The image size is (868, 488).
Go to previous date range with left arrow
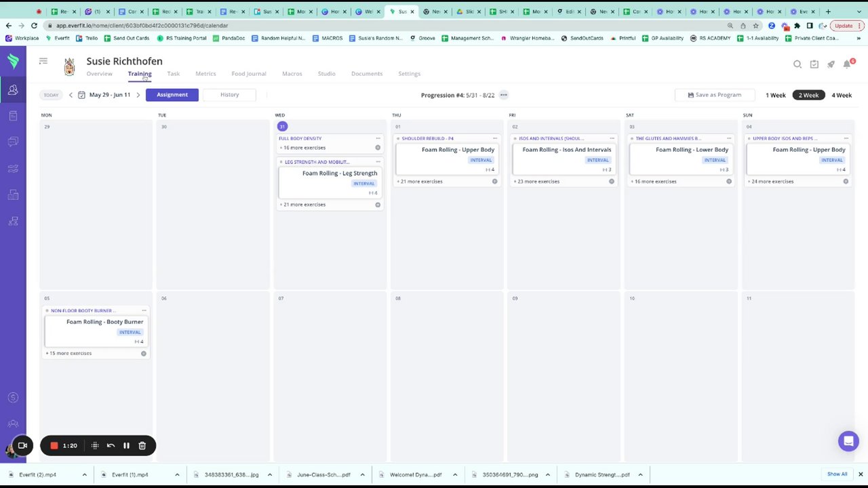click(71, 95)
